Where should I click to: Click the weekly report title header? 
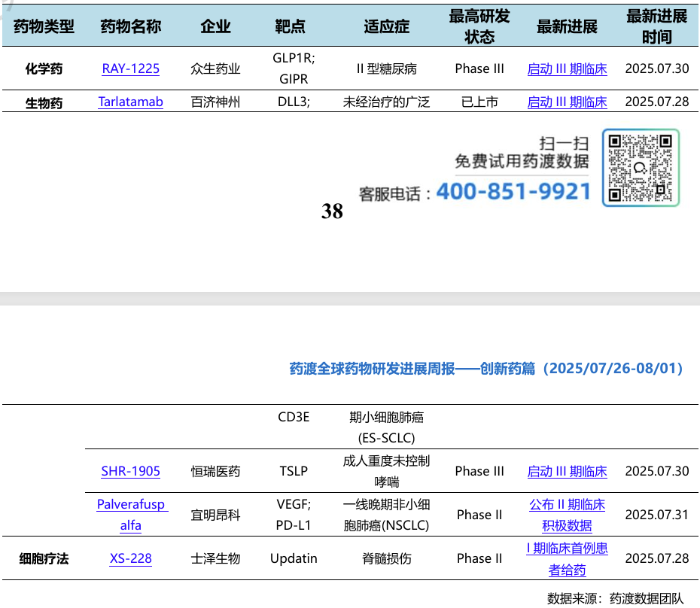[x=486, y=368]
